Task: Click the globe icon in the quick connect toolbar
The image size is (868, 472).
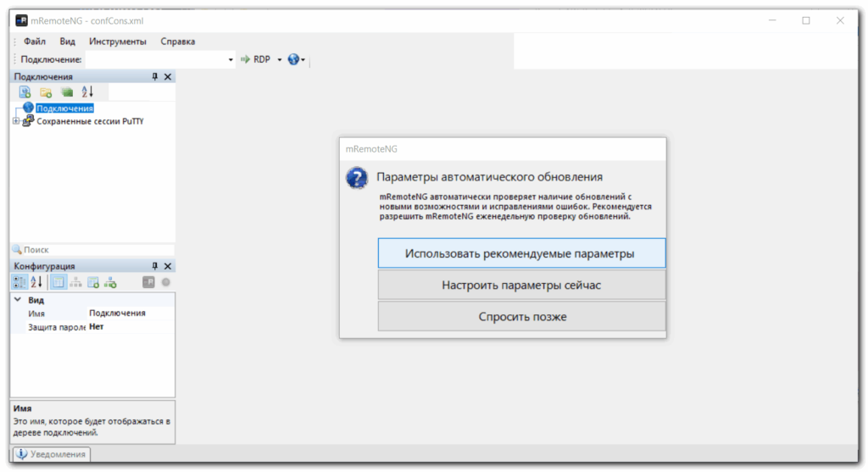Action: point(293,59)
